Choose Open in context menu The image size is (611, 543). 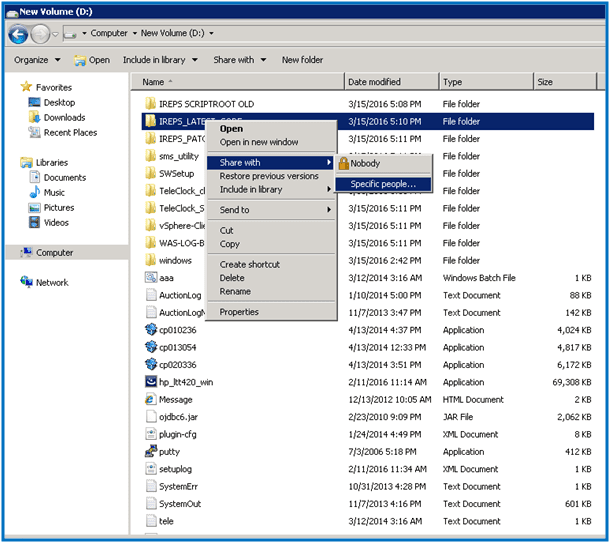coord(271,129)
